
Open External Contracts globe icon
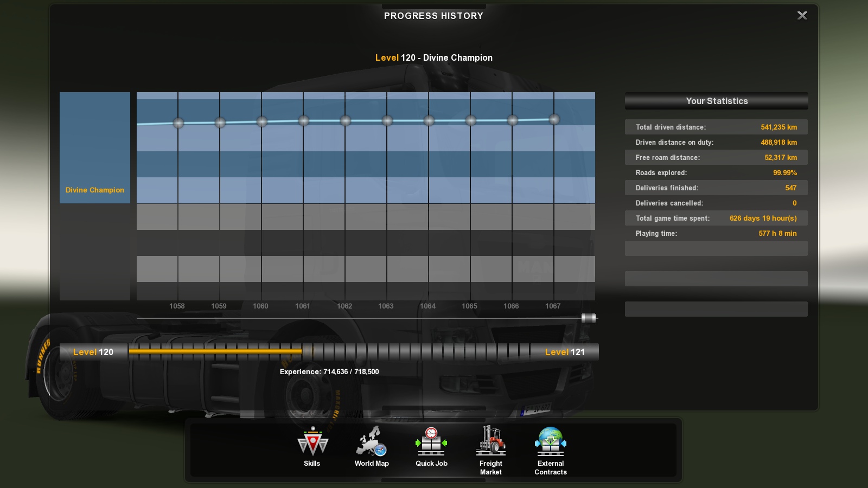tap(551, 441)
